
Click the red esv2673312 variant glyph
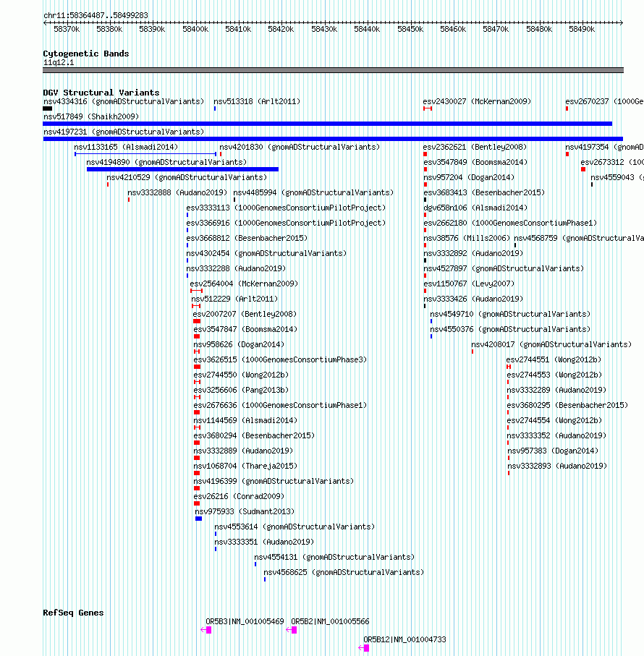pyautogui.click(x=583, y=169)
